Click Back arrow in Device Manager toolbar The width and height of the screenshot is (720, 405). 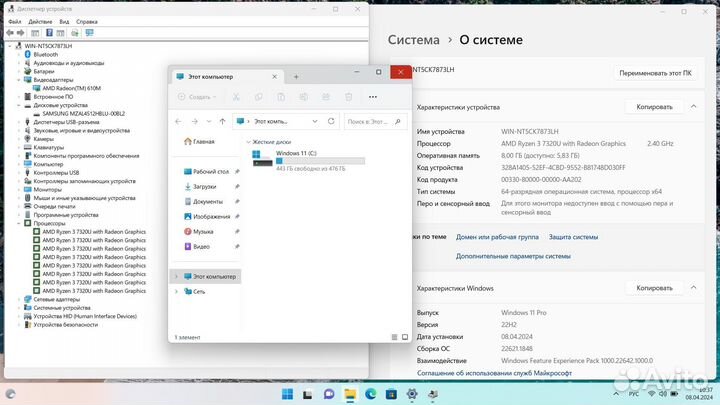pos(10,33)
